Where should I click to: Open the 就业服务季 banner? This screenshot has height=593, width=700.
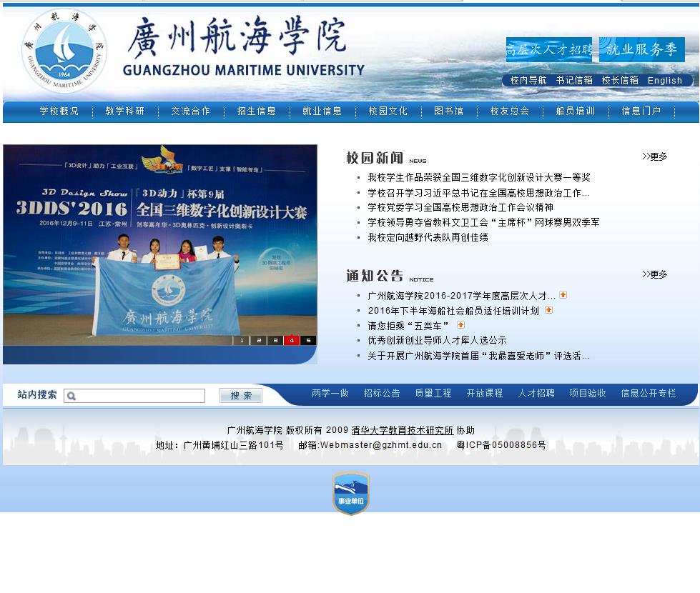pos(641,49)
